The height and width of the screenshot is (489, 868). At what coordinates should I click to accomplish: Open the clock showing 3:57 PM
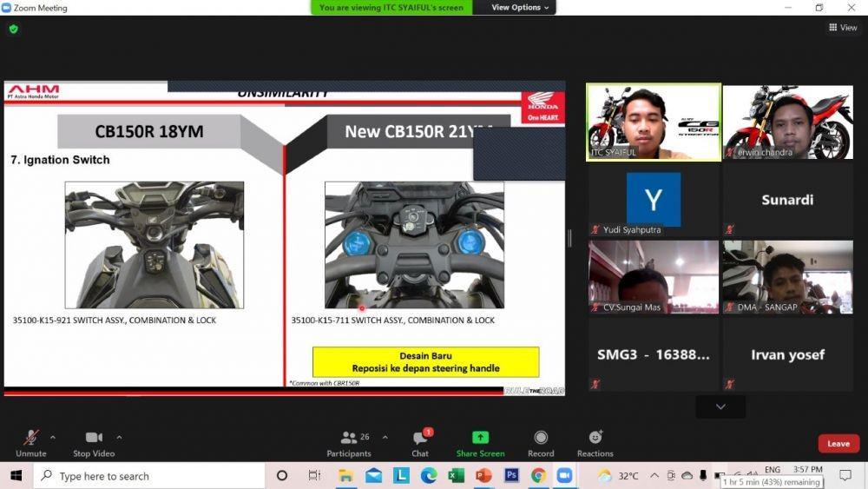click(x=807, y=469)
